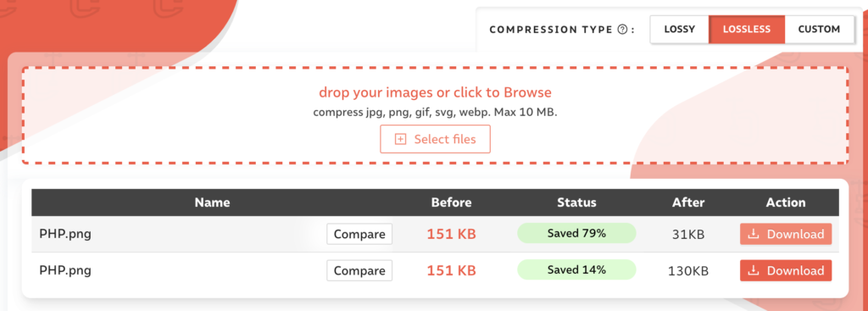Download the file saved 14%

[786, 270]
